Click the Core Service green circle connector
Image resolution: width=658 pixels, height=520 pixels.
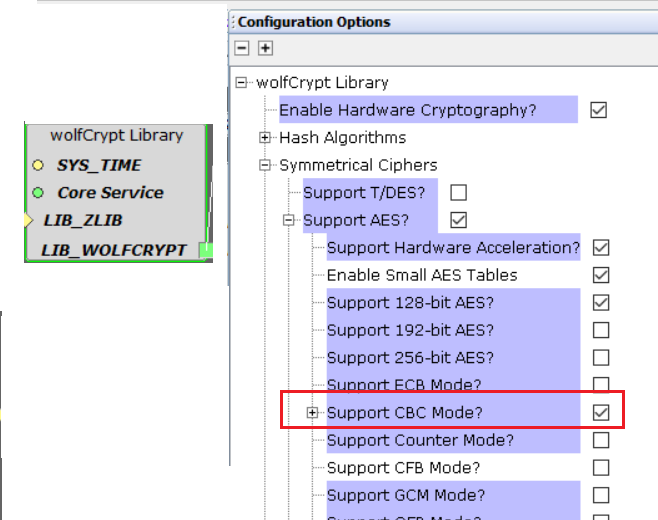point(38,192)
